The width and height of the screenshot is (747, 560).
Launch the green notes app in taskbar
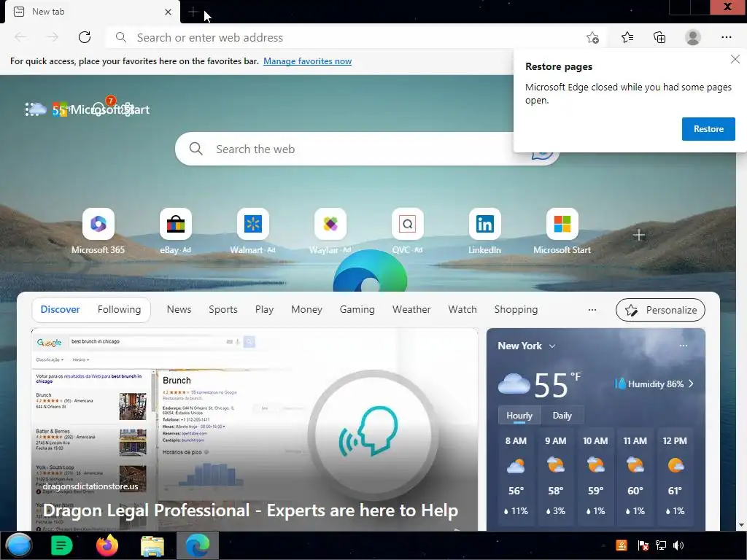(x=61, y=545)
